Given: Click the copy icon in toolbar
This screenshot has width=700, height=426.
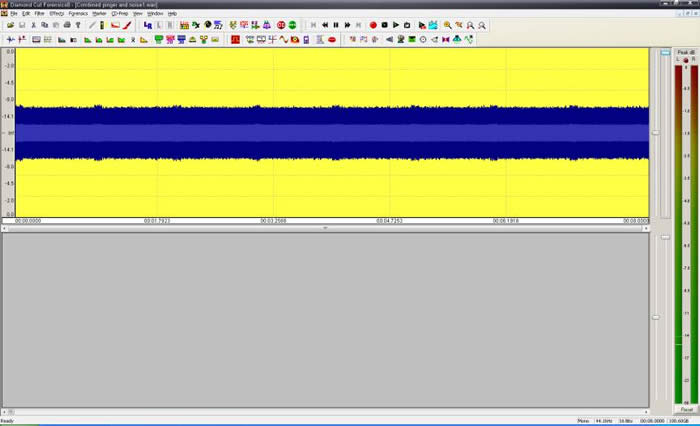Looking at the screenshot, I should (x=44, y=25).
